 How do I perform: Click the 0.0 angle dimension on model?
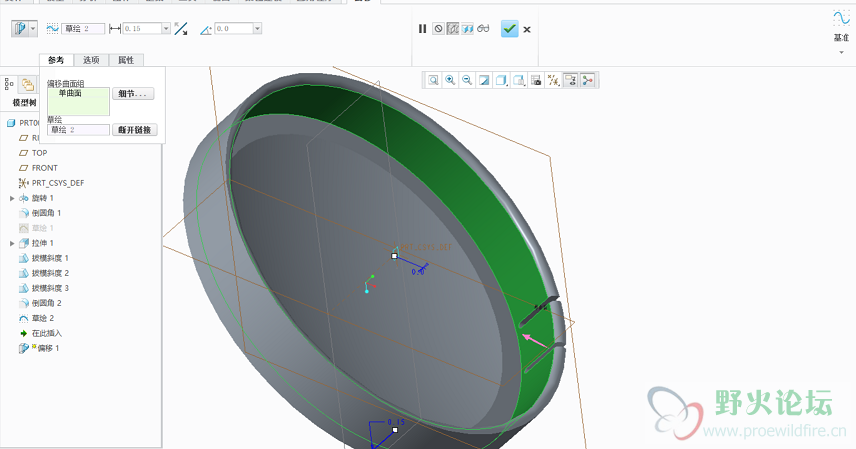click(x=418, y=271)
